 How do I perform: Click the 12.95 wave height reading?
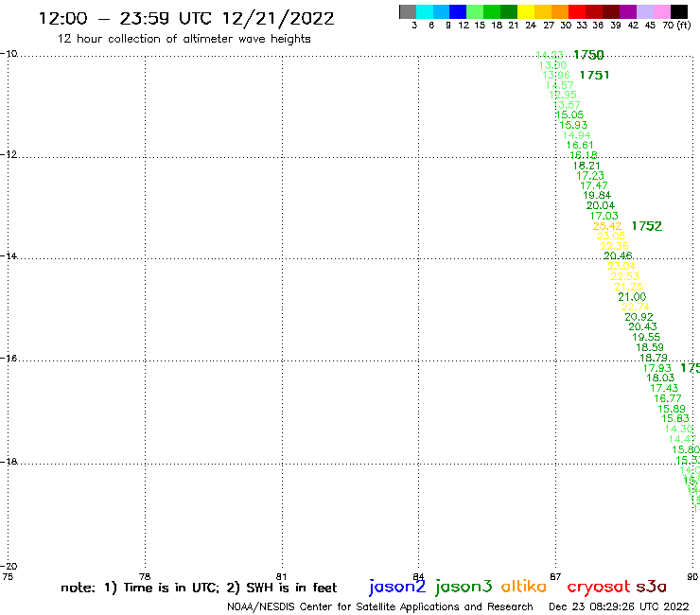click(x=563, y=95)
